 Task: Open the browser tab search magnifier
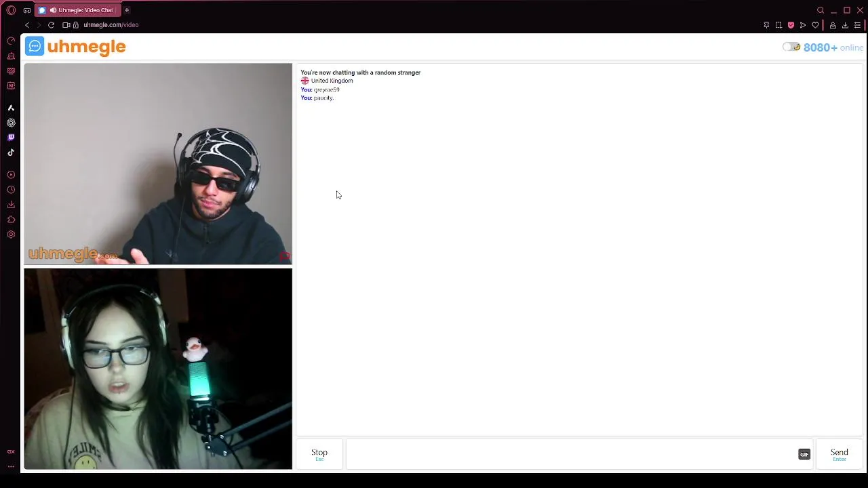[x=821, y=10]
